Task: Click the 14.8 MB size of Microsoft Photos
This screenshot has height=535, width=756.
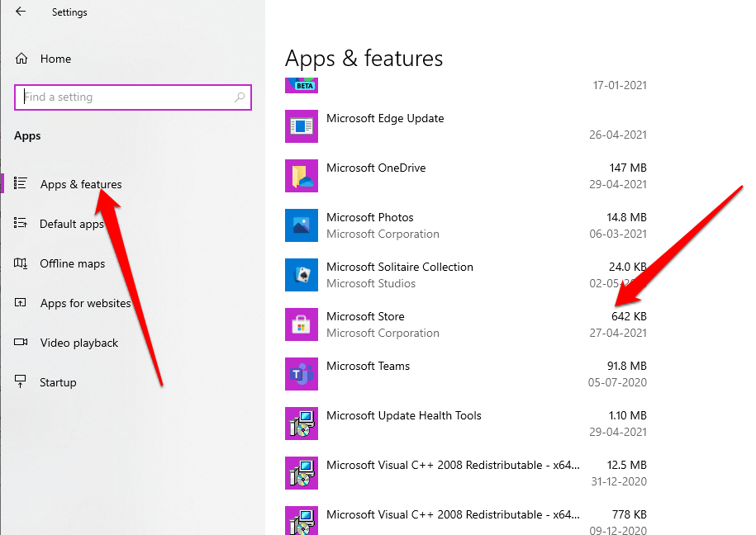Action: [x=626, y=217]
